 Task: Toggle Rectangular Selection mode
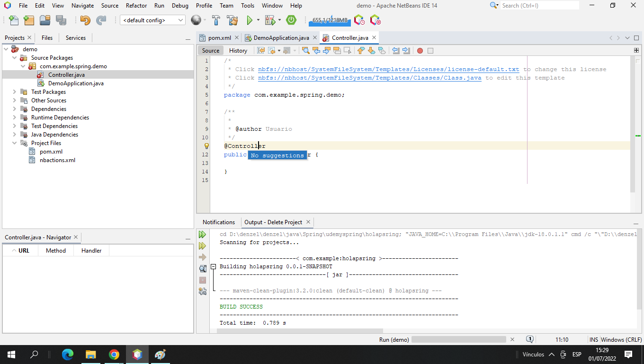click(348, 51)
